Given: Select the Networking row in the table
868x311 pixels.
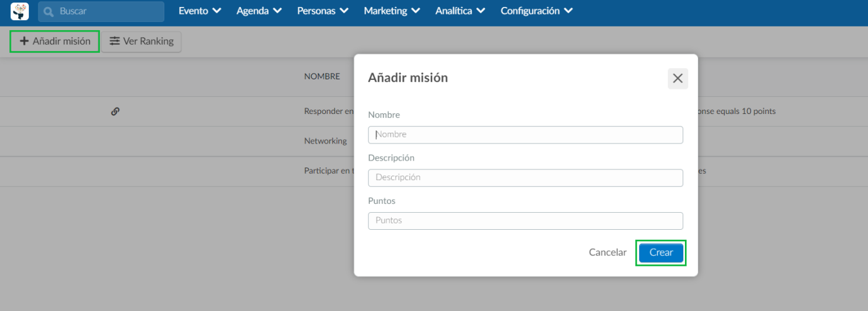Looking at the screenshot, I should (434, 141).
